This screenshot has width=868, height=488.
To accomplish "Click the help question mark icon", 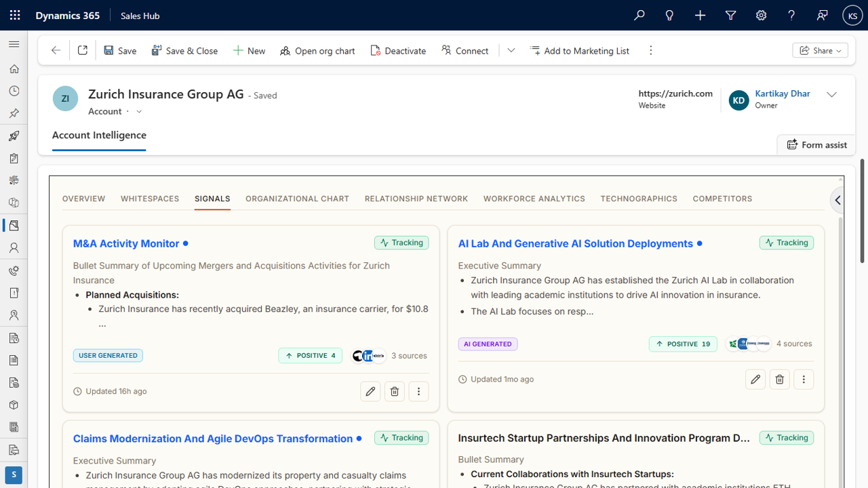I will coord(791,15).
